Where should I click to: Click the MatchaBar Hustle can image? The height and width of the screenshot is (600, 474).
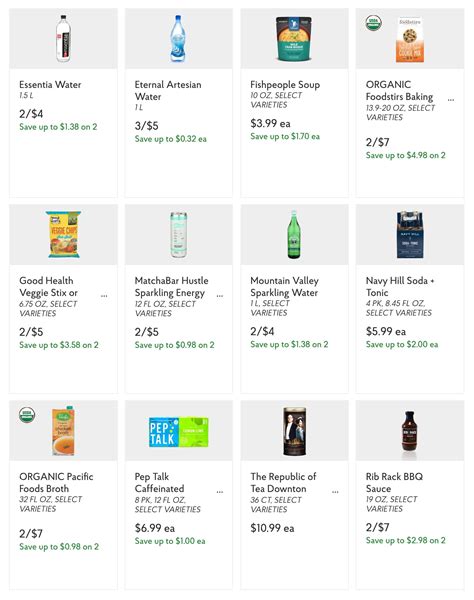(179, 235)
